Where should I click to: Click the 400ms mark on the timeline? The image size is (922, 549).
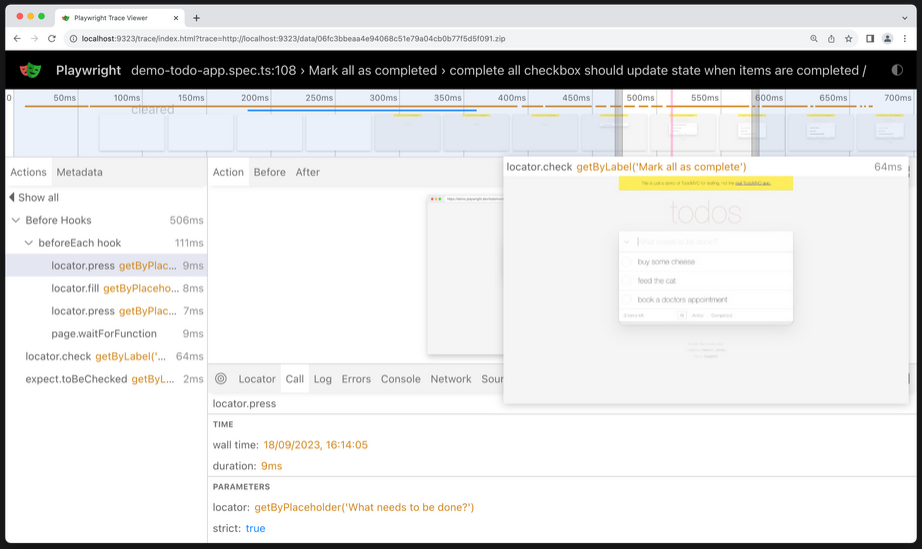pos(511,98)
